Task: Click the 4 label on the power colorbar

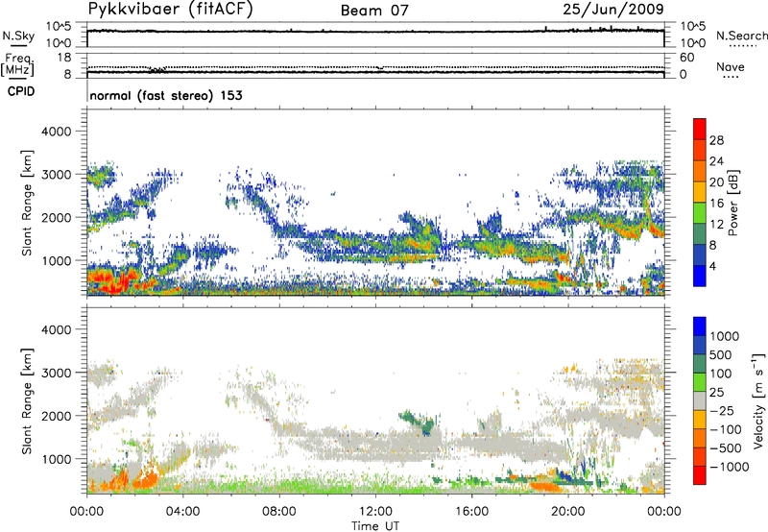Action: [x=712, y=266]
